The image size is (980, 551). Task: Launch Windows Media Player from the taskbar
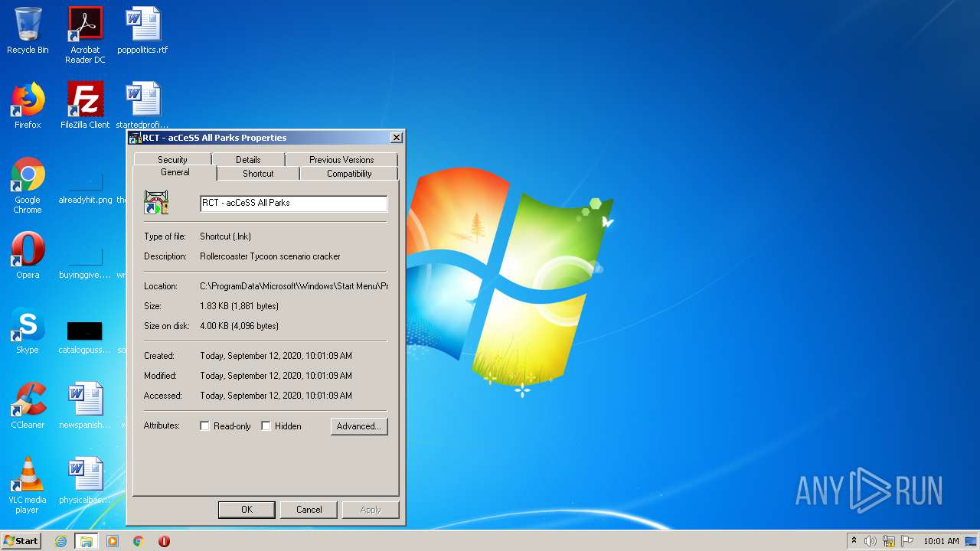coord(113,541)
